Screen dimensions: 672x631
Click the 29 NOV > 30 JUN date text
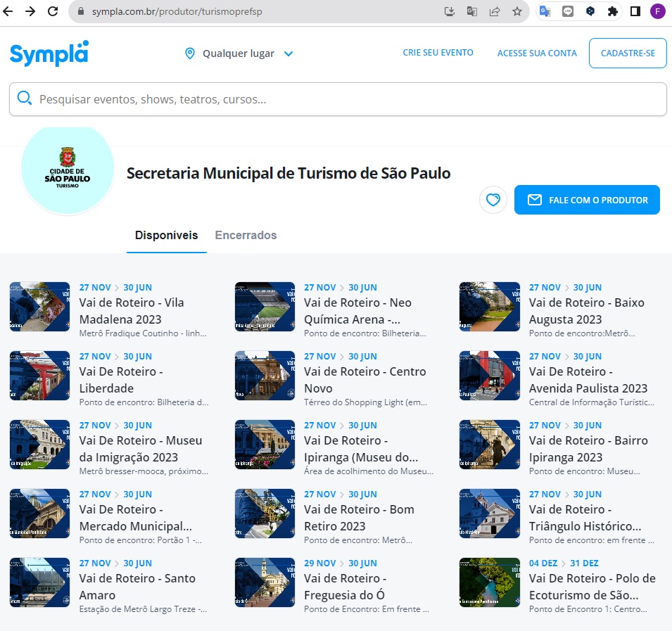[341, 563]
